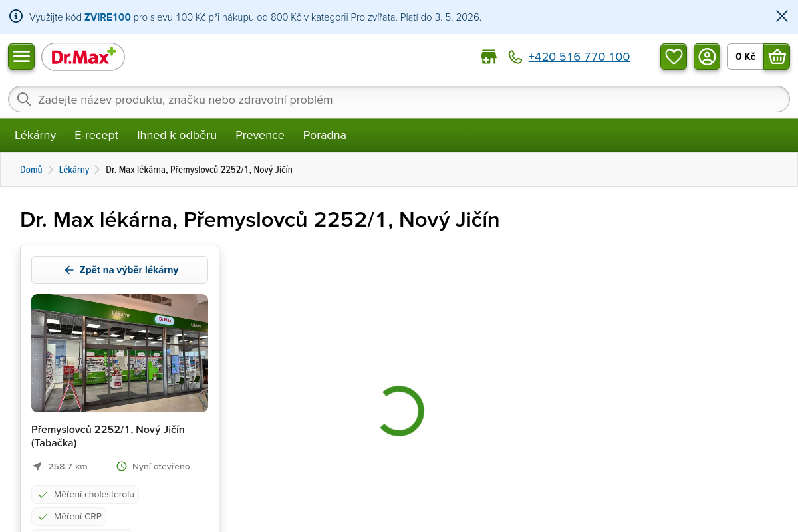Open the hamburger main menu
This screenshot has width=798, height=532.
point(21,57)
